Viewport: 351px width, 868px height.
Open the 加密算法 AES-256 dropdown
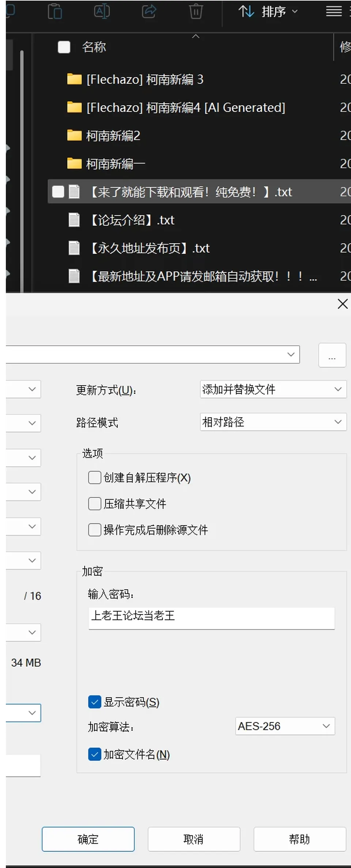pos(285,726)
